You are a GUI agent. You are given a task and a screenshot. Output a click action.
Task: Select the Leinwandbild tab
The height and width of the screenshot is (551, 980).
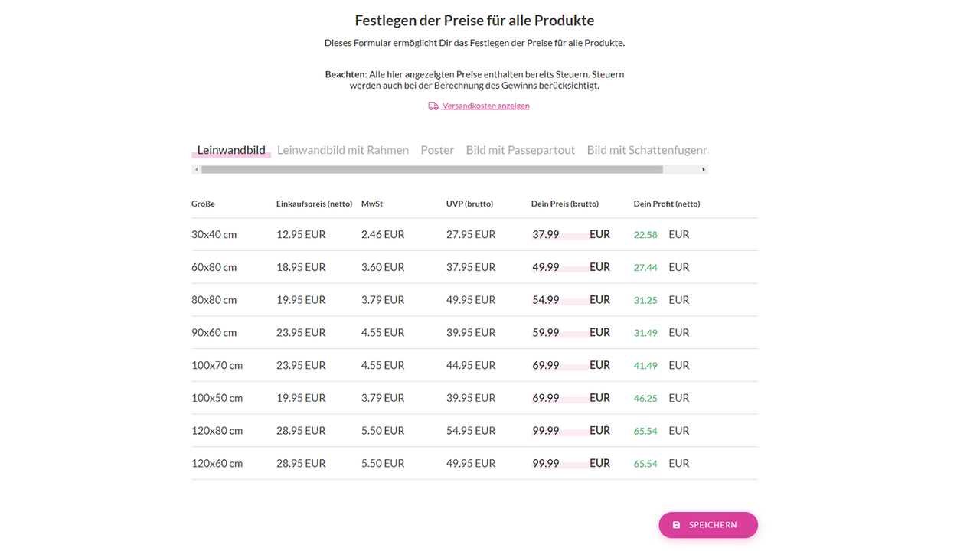tap(231, 150)
